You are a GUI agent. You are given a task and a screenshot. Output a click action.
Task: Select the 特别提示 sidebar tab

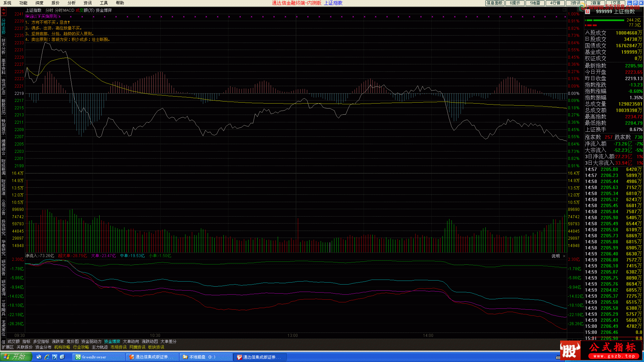[3, 127]
